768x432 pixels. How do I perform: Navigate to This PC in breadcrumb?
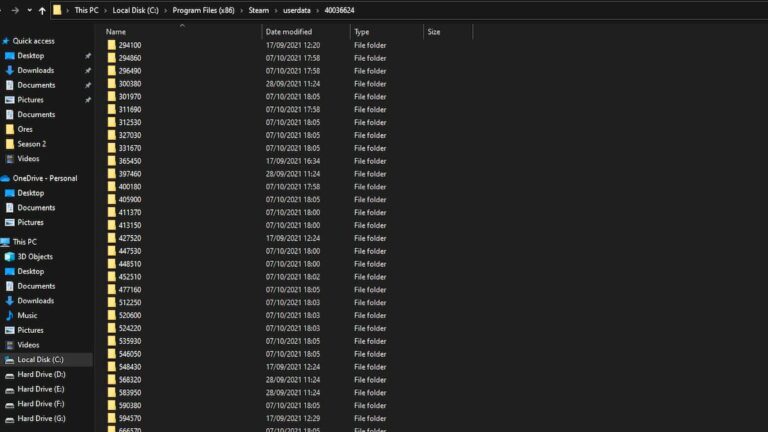point(86,10)
